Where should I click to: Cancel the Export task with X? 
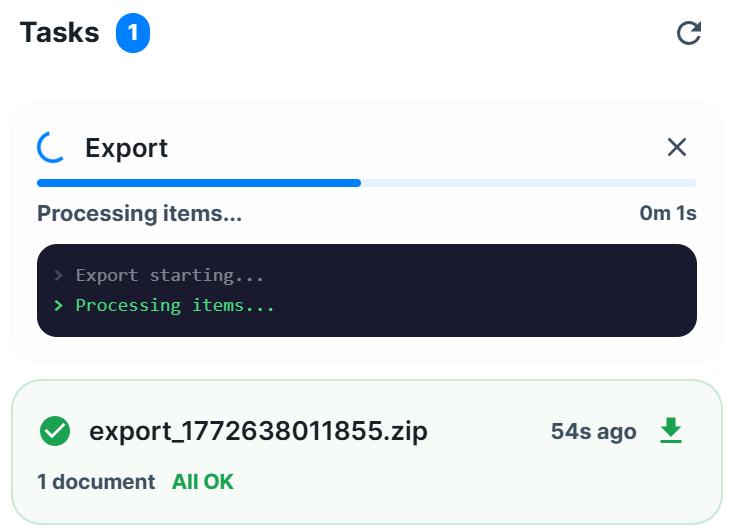coord(677,147)
